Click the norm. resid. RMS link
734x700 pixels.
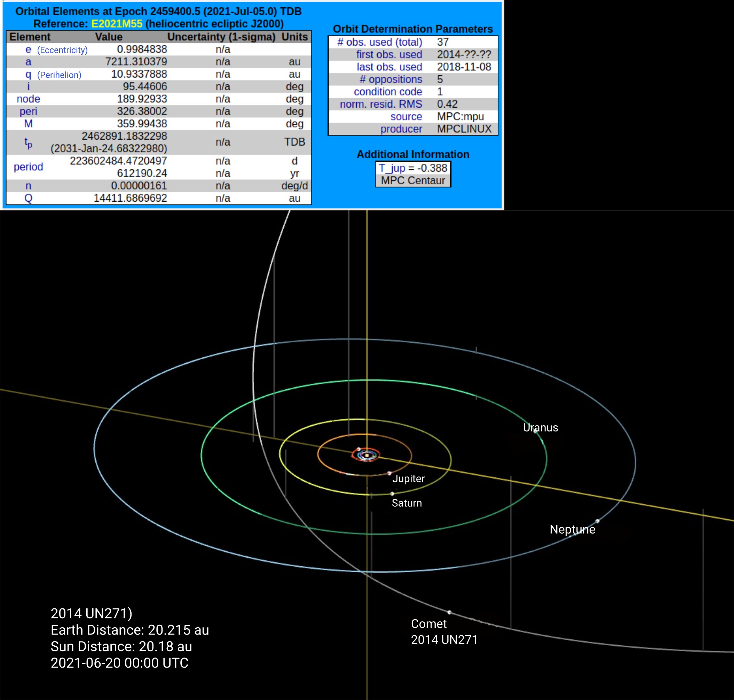click(x=380, y=104)
